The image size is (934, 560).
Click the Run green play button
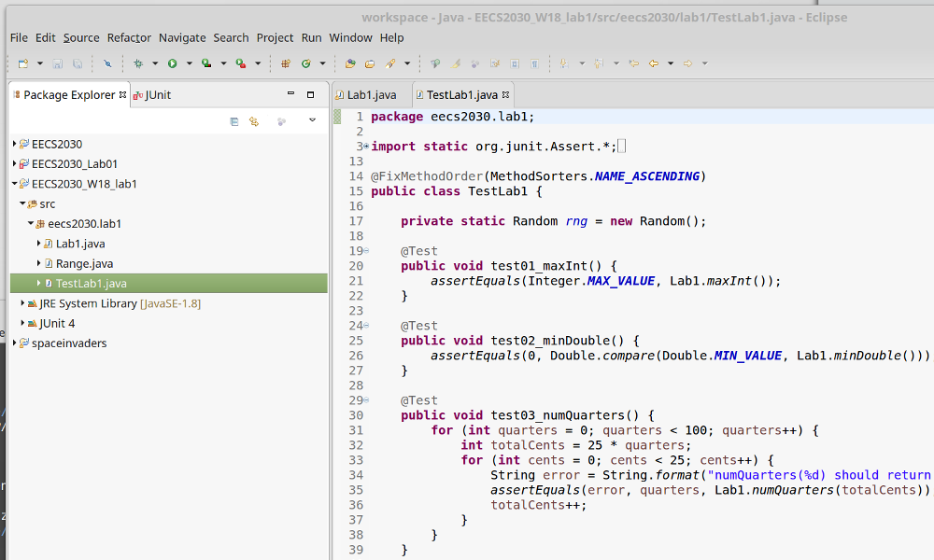[172, 63]
